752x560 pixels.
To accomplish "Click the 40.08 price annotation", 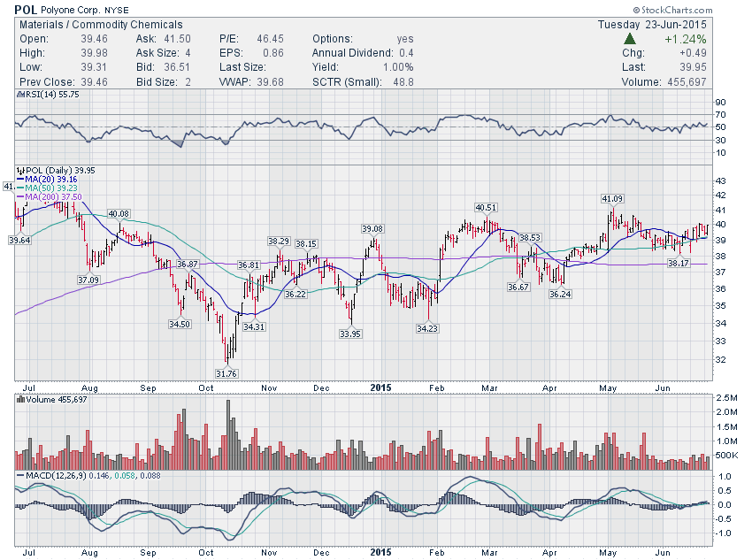I will [119, 214].
